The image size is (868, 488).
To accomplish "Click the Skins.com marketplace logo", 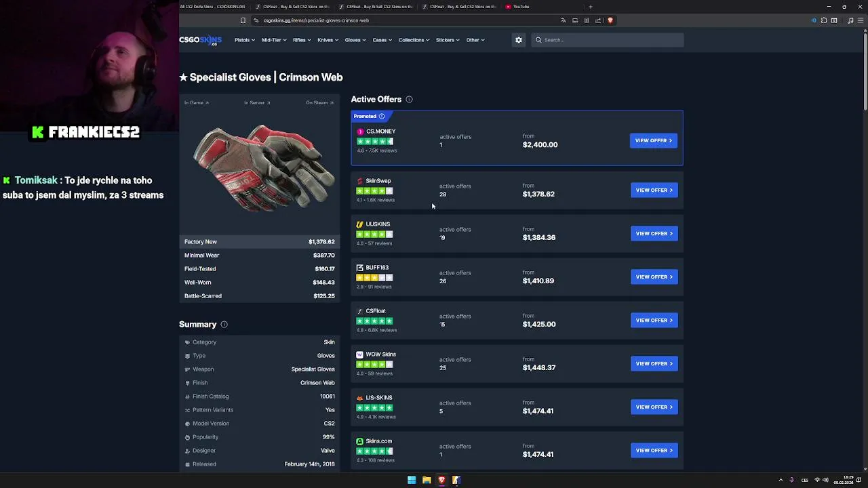I will click(359, 441).
